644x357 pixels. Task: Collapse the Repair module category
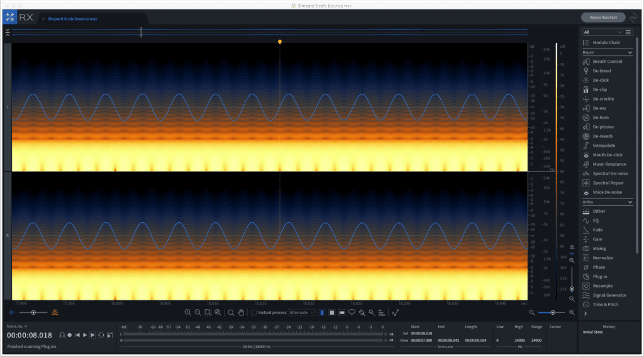click(630, 52)
